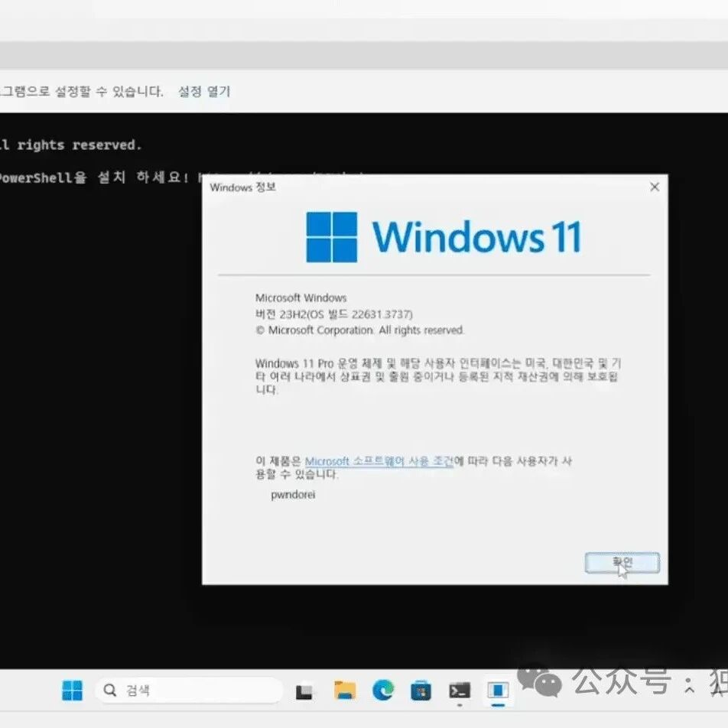Click the 'rights reserved.' terminal line

70,145
